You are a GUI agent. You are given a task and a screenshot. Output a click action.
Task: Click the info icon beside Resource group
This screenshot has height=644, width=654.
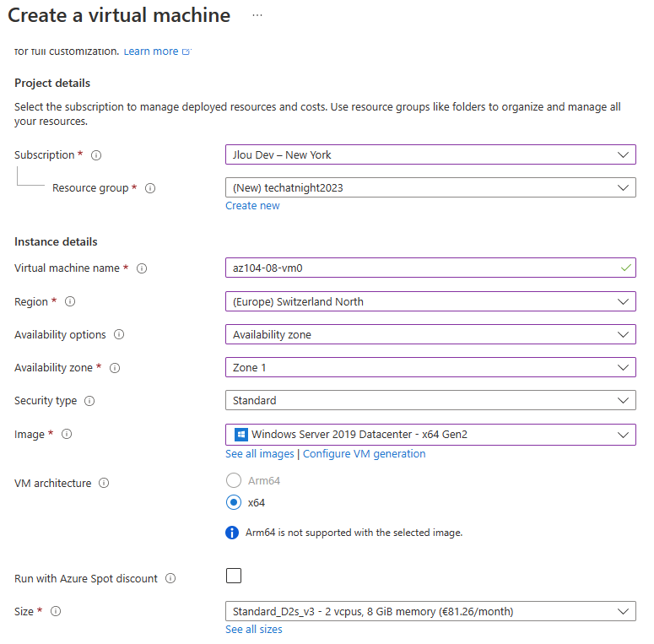click(x=150, y=188)
